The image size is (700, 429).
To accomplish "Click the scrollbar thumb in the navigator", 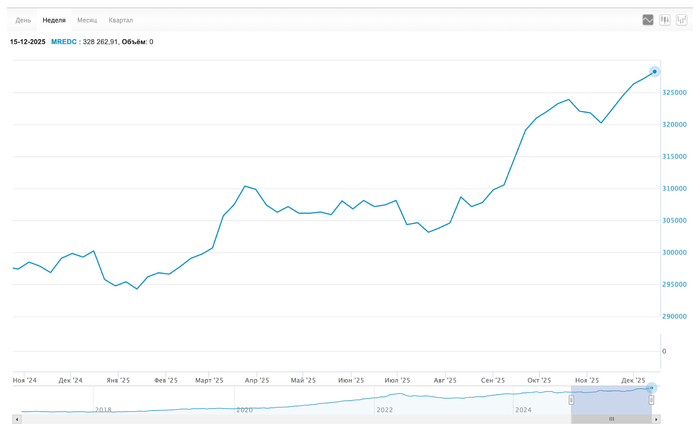I will [611, 419].
